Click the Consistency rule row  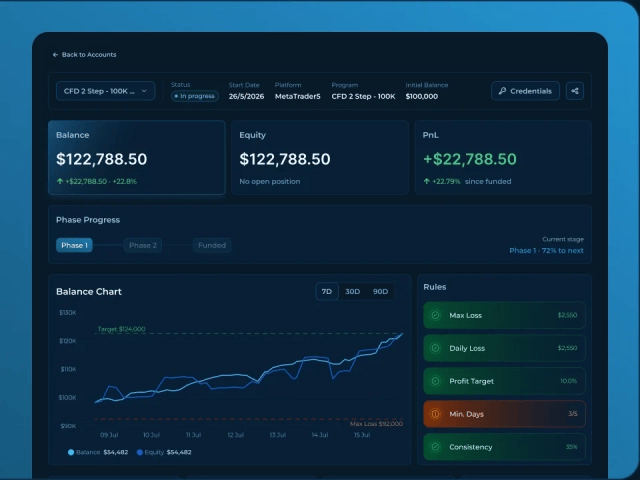click(504, 447)
